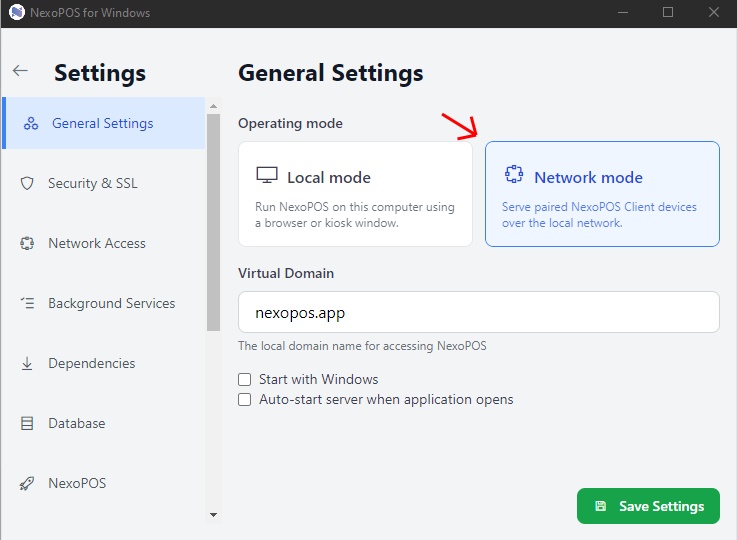Image resolution: width=737 pixels, height=540 pixels.
Task: Open Background Services settings
Action: pos(104,303)
